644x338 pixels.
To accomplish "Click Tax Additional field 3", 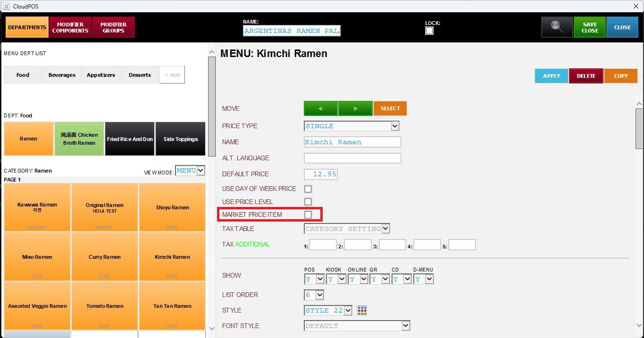I will pos(393,245).
